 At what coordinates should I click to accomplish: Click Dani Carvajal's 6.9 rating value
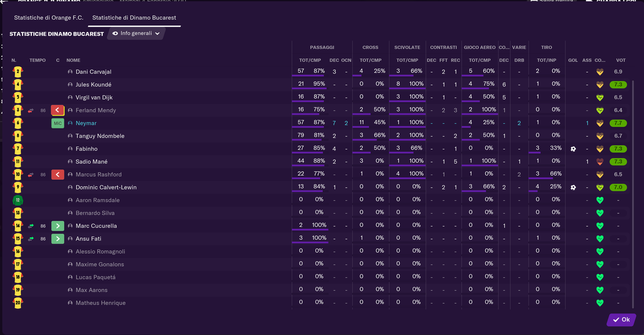(x=618, y=72)
